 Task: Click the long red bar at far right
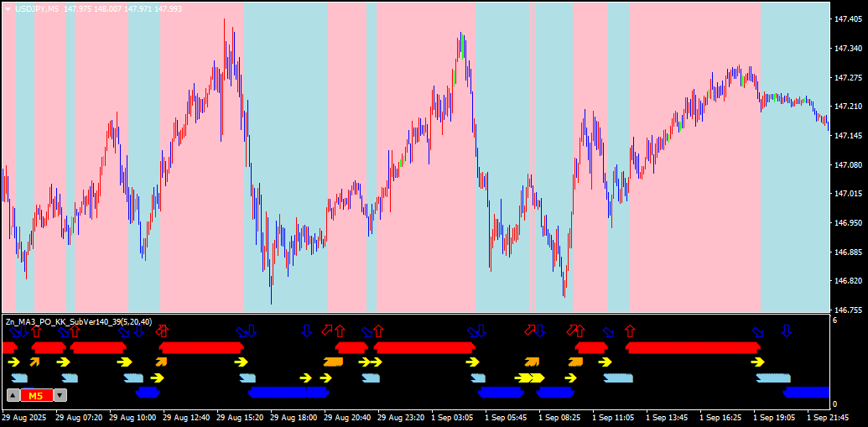[693, 347]
